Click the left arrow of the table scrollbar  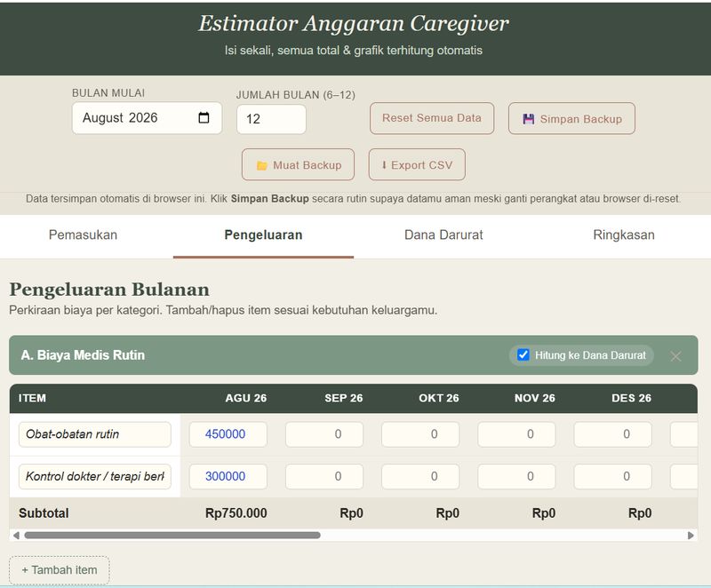coord(16,536)
